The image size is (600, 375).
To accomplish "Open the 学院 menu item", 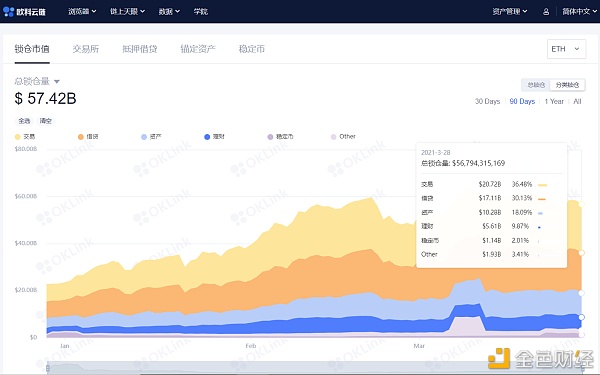I will tap(201, 12).
